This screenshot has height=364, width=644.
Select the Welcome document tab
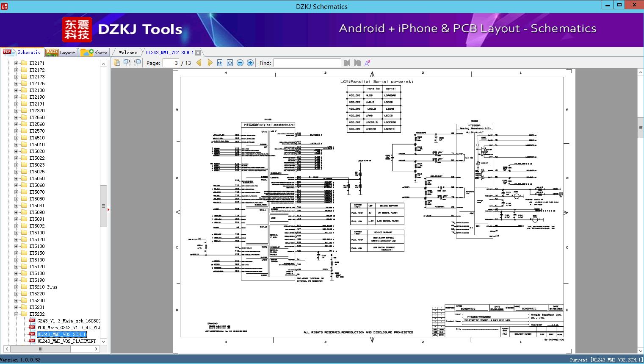[x=128, y=53]
